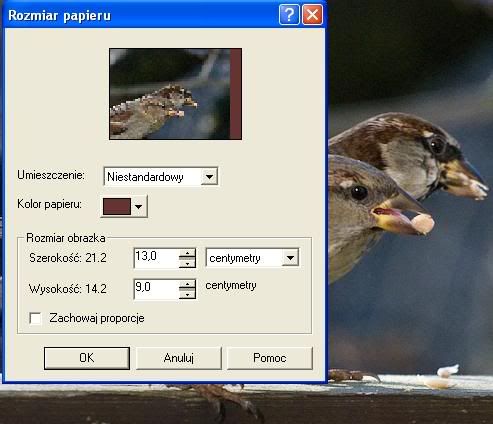Confirm with the OK button

pyautogui.click(x=87, y=358)
